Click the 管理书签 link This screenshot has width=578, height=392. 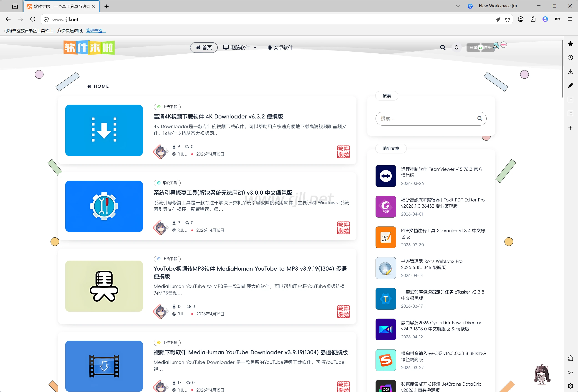click(x=96, y=30)
